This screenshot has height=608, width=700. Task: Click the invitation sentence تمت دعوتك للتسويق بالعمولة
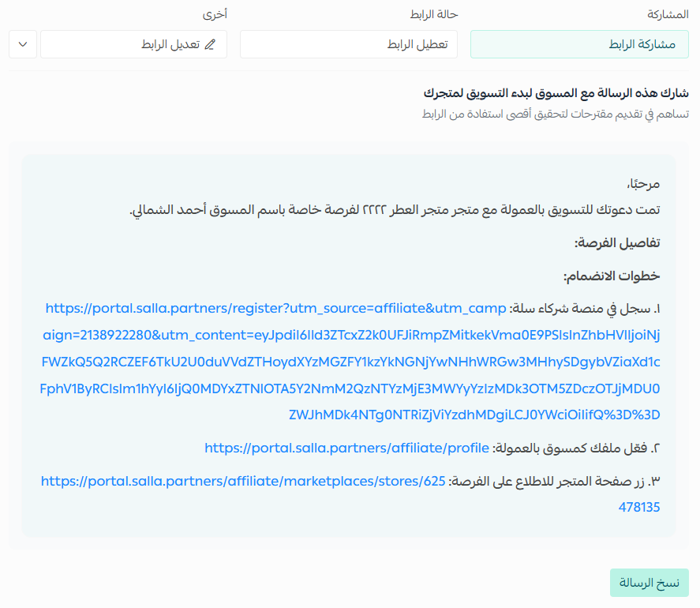click(395, 210)
